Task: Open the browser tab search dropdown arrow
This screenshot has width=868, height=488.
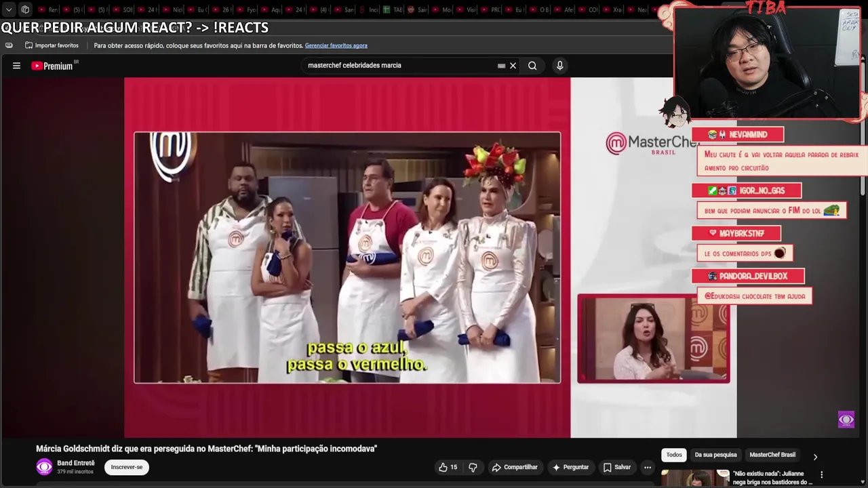Action: point(9,9)
